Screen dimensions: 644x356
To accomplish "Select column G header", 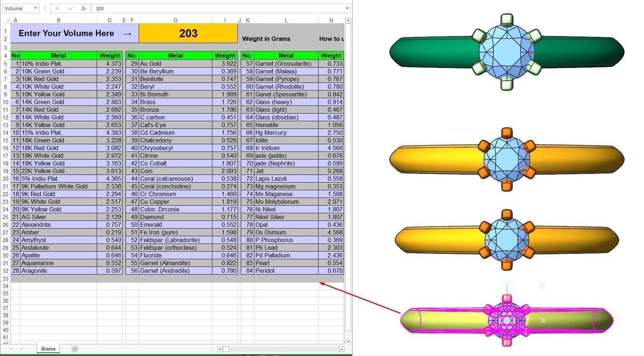I will click(x=176, y=20).
